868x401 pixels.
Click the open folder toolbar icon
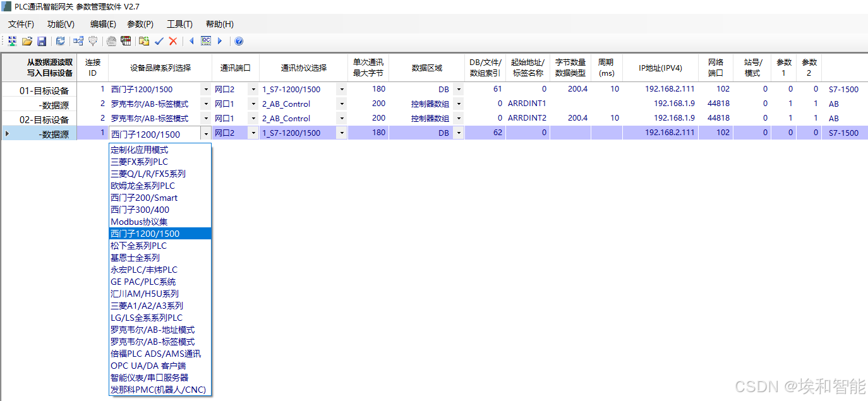pos(27,41)
